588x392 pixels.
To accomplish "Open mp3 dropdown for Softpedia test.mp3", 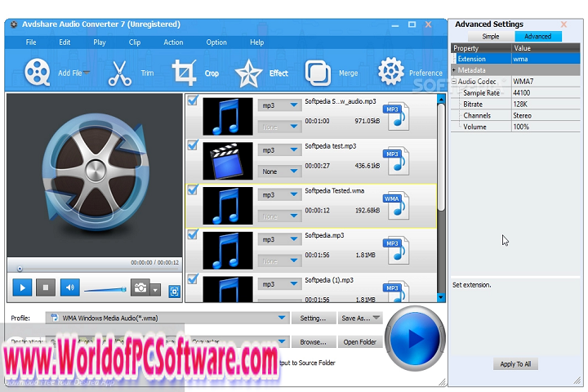I will [x=279, y=150].
